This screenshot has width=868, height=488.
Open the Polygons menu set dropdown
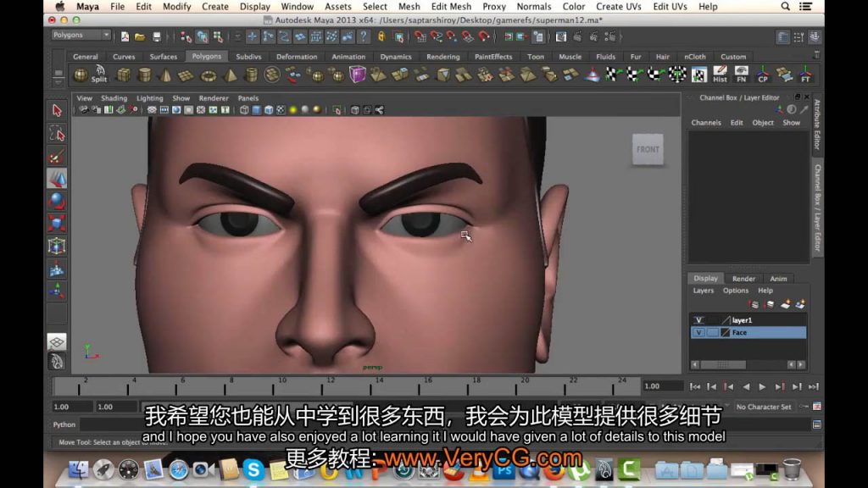tap(81, 35)
